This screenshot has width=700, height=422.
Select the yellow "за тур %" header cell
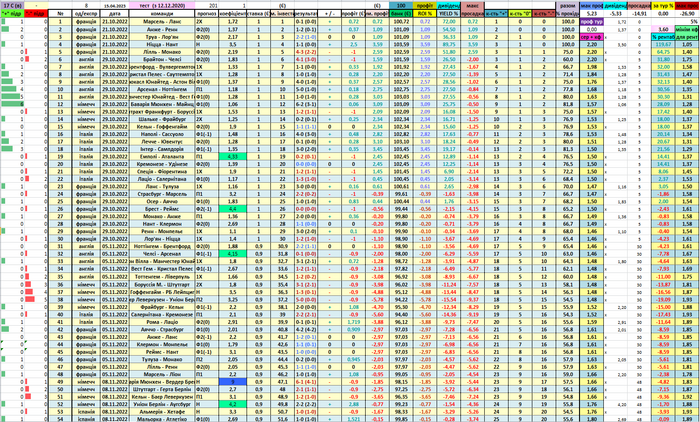(x=663, y=6)
